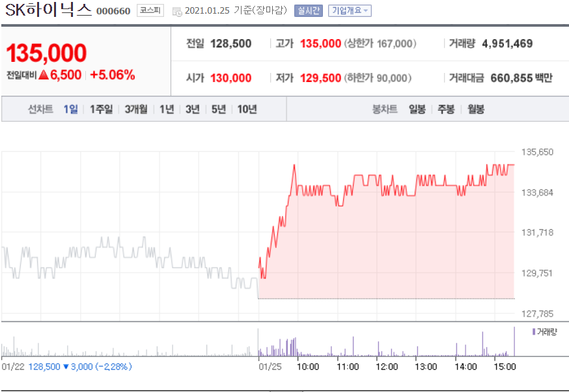Select the 3개월 line chart tab
This screenshot has height=392, width=569.
136,109
